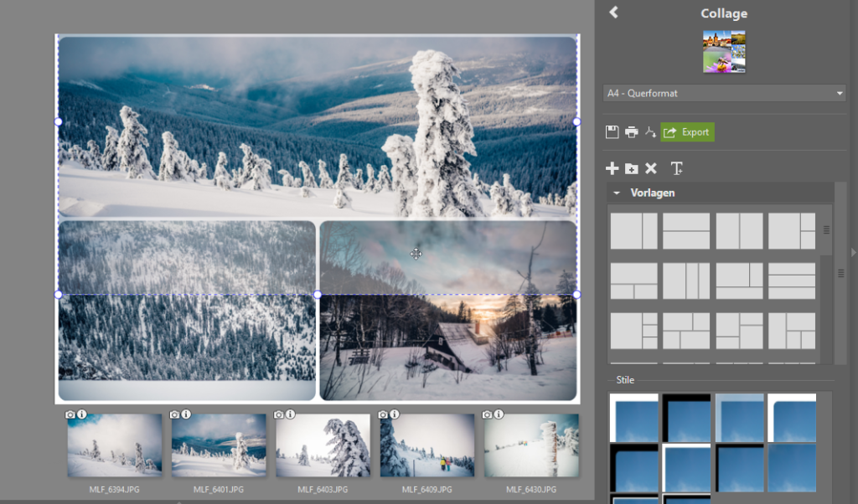
Task: Apply the translucent light-blue border style
Action: 739,418
